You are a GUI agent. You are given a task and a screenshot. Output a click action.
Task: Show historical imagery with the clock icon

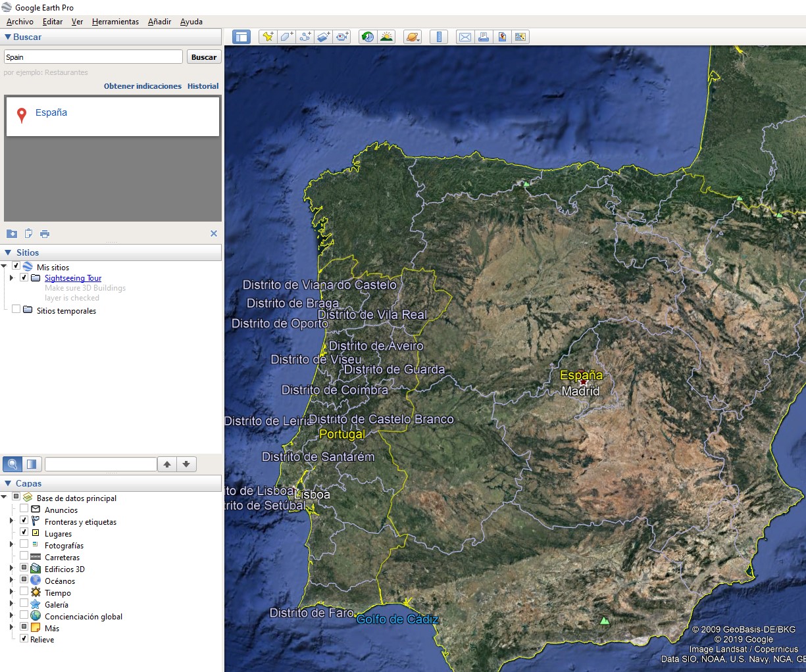tap(368, 37)
